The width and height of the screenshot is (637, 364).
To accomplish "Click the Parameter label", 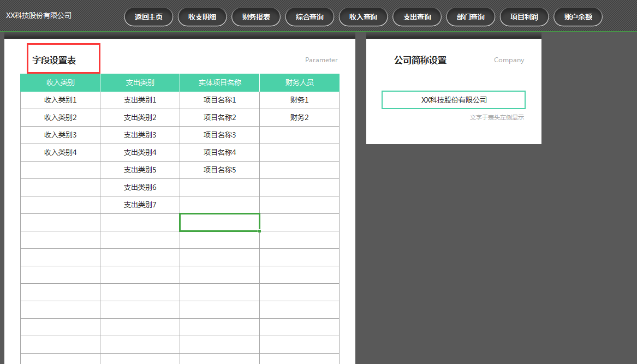I will (x=321, y=60).
